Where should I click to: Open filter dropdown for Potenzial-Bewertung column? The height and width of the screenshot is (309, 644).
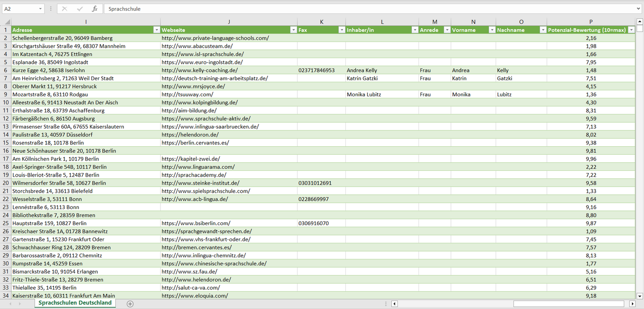coord(631,30)
